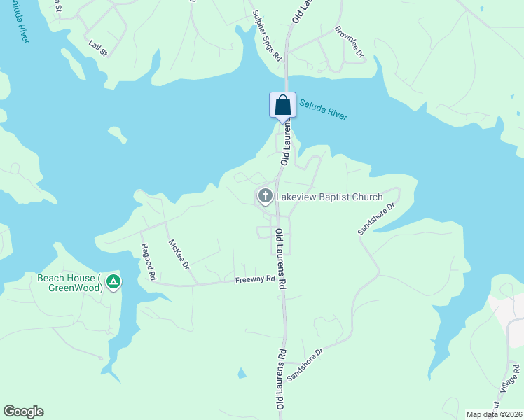Select the Lakeview Baptist Church cross icon
Screen dimensions: 524x420
[x=265, y=196]
